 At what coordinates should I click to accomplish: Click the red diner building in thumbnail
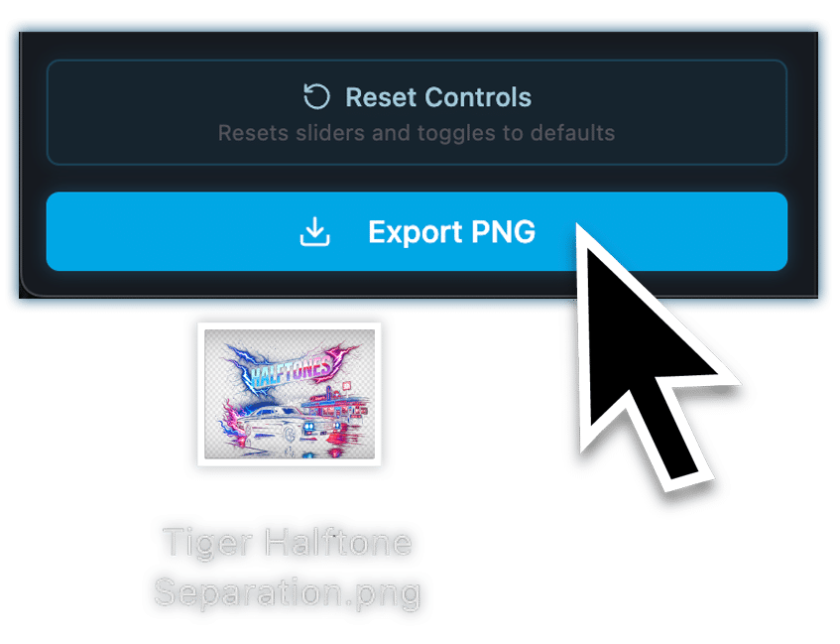[337, 405]
